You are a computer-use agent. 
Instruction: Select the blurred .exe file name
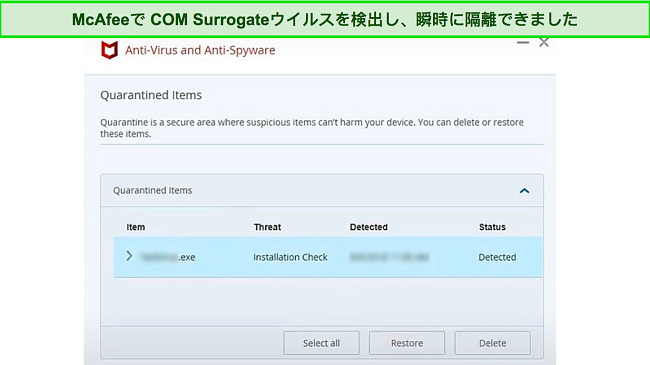168,257
